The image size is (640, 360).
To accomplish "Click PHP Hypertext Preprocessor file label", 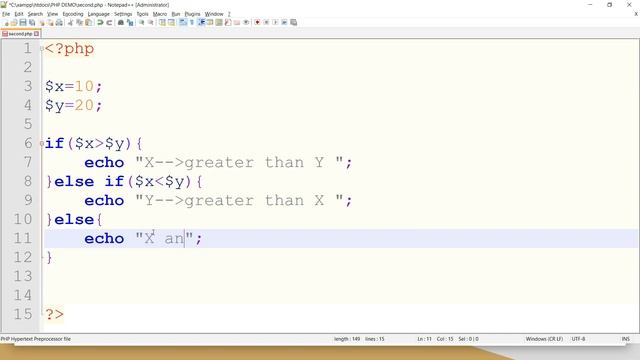I will click(x=36, y=339).
